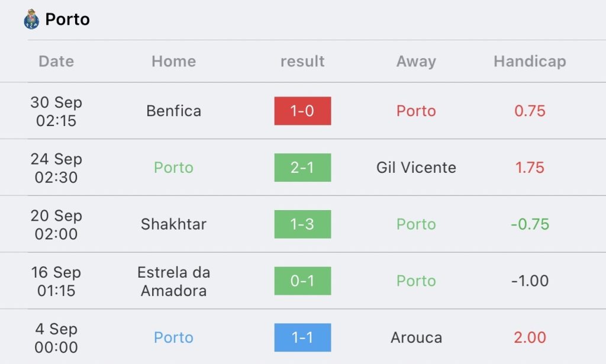Open the green 2-1 result badge
The image size is (606, 364).
point(302,167)
